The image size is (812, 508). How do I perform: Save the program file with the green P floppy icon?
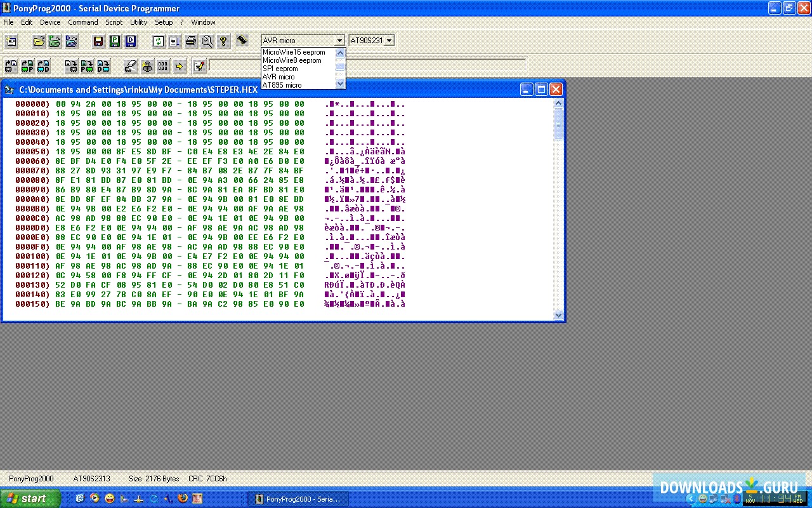pos(114,42)
